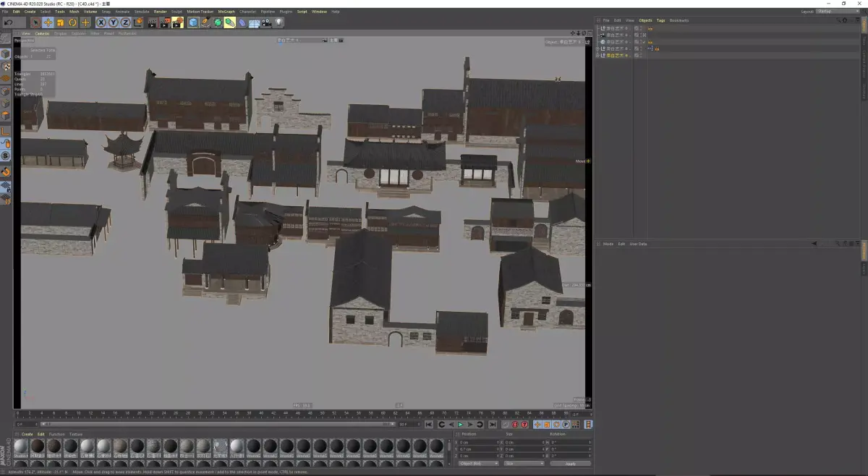
Task: Click the search icon in Object Manager
Action: [839, 20]
